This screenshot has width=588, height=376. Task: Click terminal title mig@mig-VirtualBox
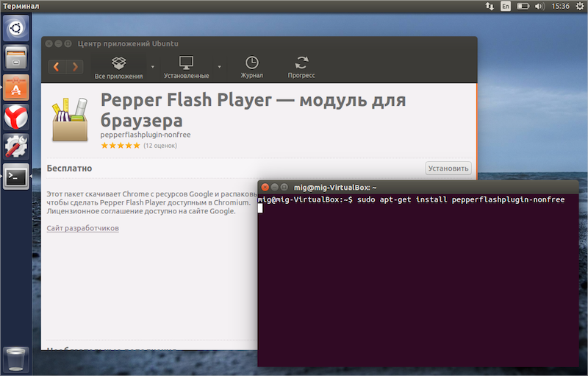335,187
